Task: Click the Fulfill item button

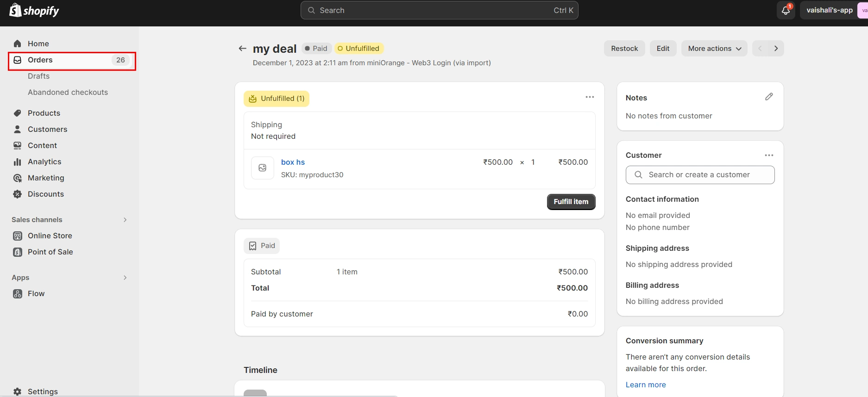Action: 571,202
